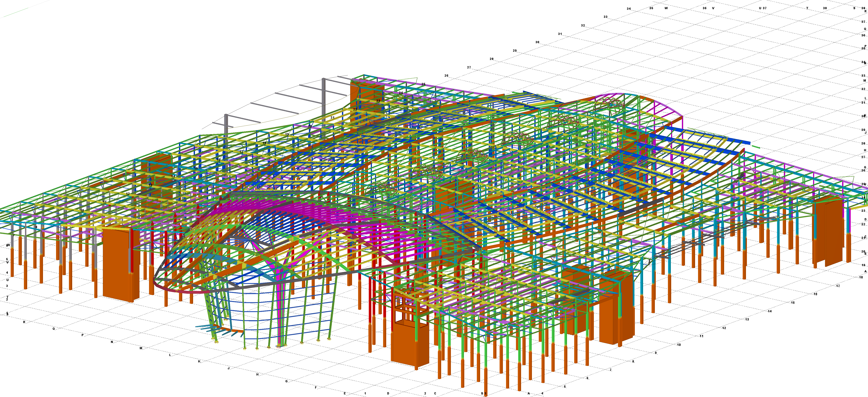Select grid label F along the bottom-left axis
Image resolution: width=868 pixels, height=397 pixels.
pyautogui.click(x=316, y=388)
